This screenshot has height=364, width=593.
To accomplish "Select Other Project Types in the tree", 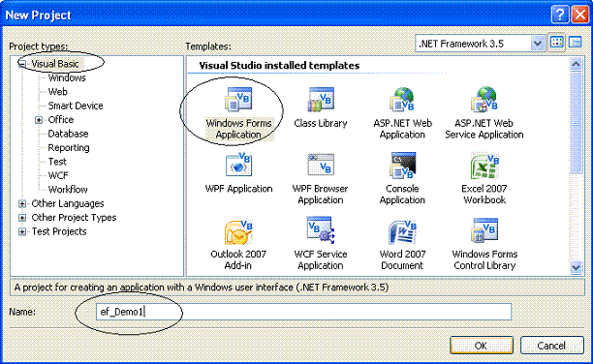I will pos(74,218).
